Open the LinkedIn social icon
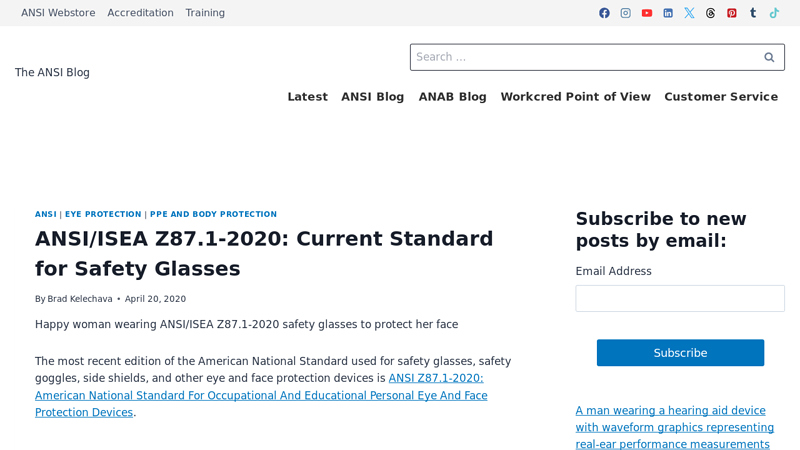The image size is (800, 450). (x=668, y=13)
